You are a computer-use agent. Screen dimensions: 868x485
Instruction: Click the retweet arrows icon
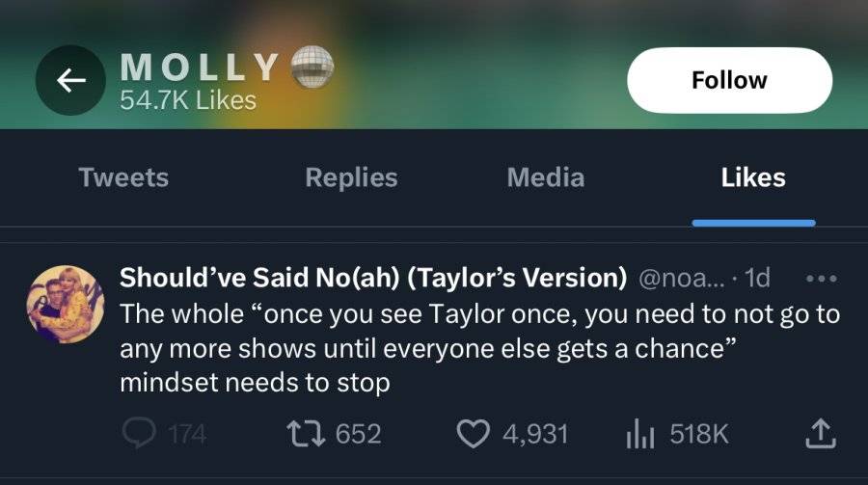[306, 434]
